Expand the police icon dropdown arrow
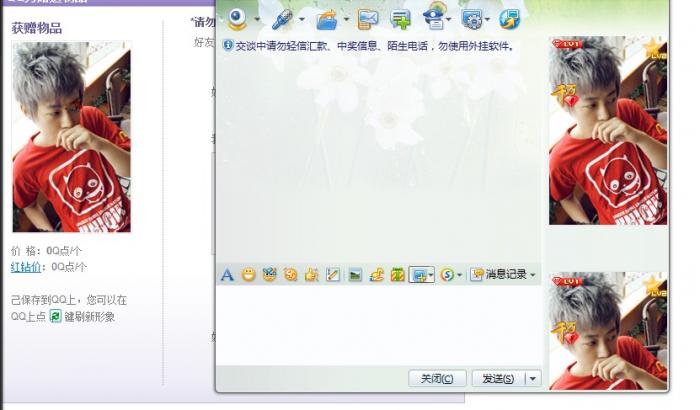This screenshot has width=700, height=410. (449, 19)
